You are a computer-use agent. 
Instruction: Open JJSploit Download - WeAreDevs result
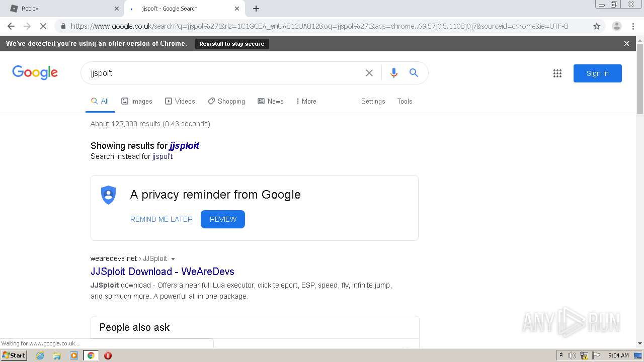pos(163,271)
